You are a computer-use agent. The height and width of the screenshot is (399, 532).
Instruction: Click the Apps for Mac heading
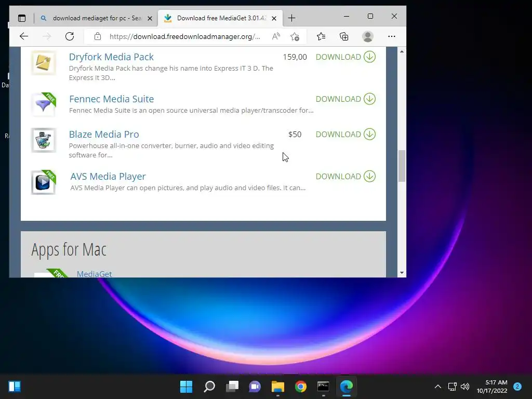point(69,250)
